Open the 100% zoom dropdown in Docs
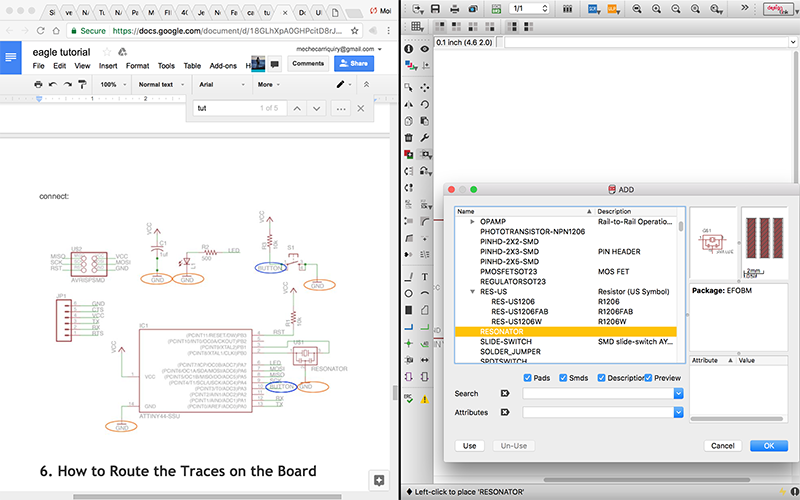Viewport: 800px width, 500px height. coord(112,85)
